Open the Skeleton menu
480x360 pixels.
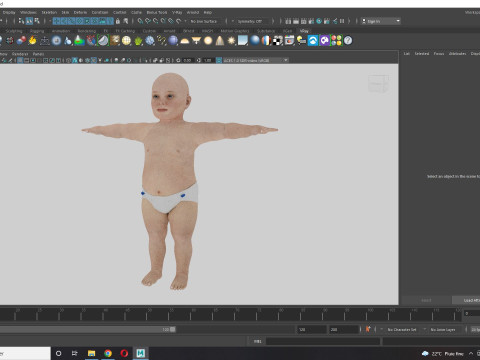coord(49,12)
